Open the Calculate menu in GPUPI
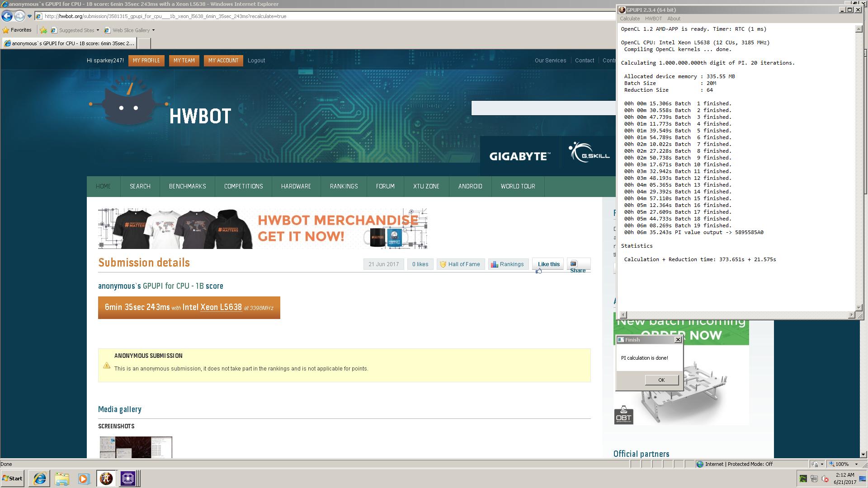The image size is (868, 488). tap(630, 19)
